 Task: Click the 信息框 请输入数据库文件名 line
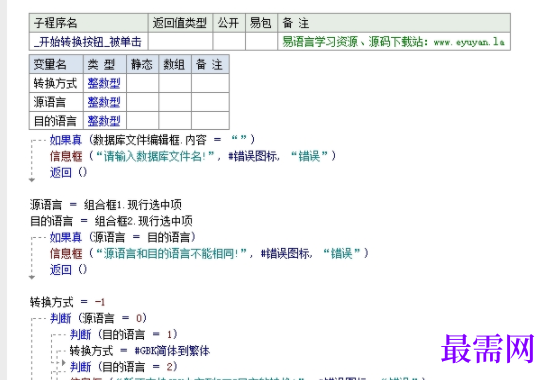click(193, 156)
